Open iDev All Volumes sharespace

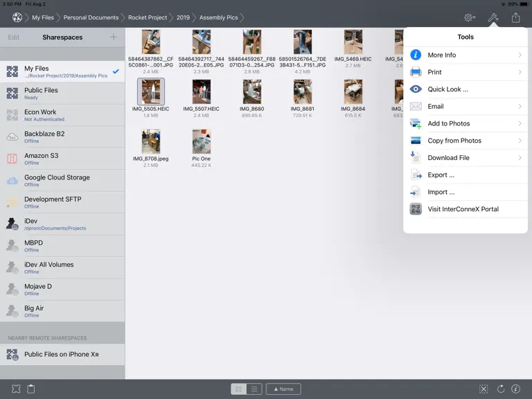pyautogui.click(x=62, y=267)
